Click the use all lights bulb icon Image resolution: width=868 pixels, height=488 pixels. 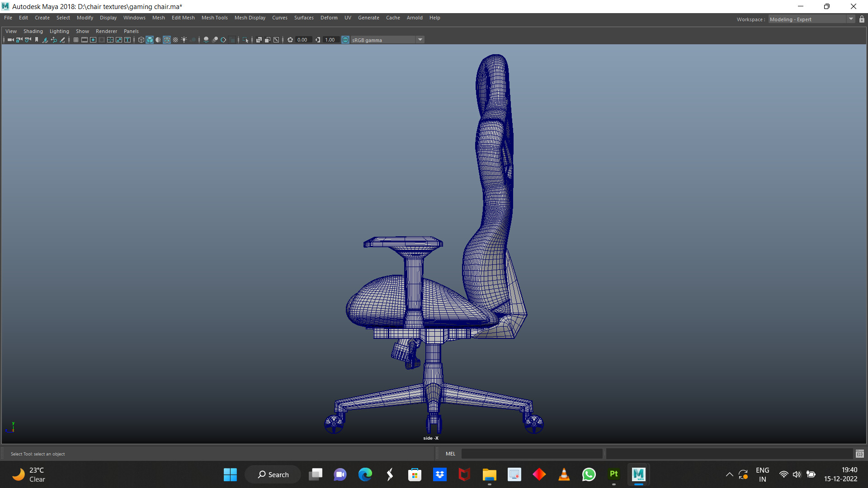(x=184, y=40)
